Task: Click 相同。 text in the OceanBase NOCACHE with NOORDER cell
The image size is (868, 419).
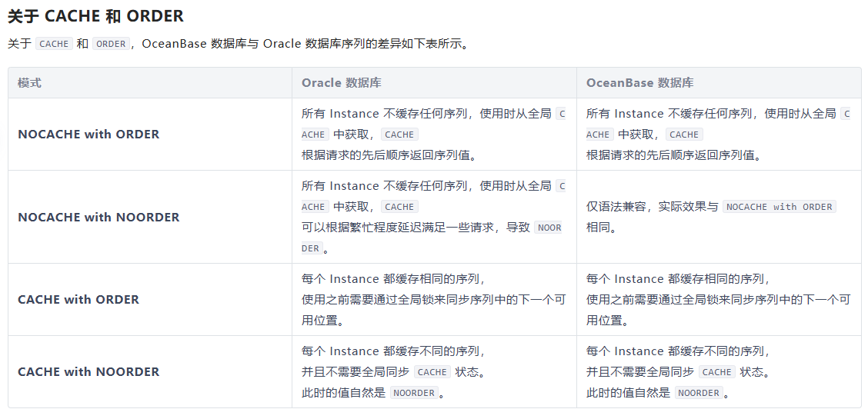Action: (x=602, y=228)
